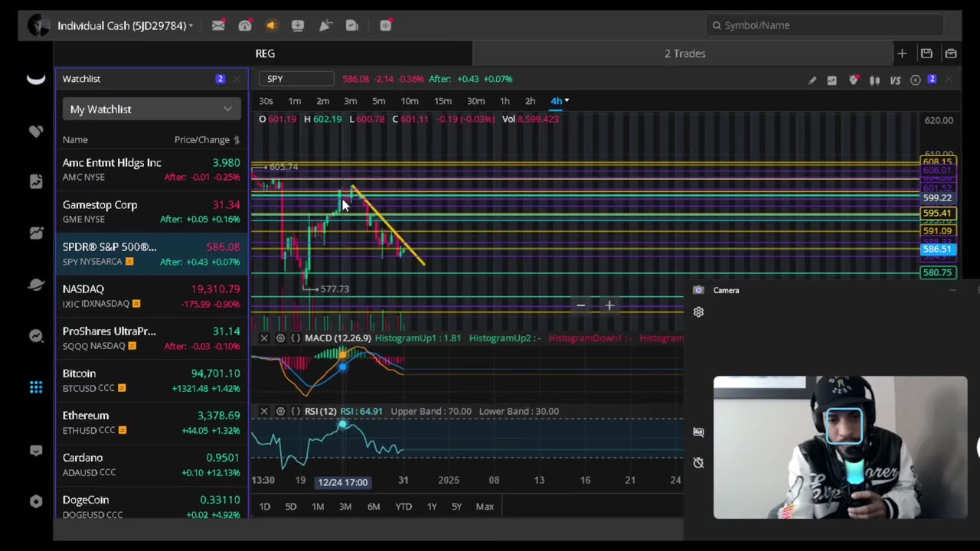Click the user profile avatar

(x=38, y=25)
